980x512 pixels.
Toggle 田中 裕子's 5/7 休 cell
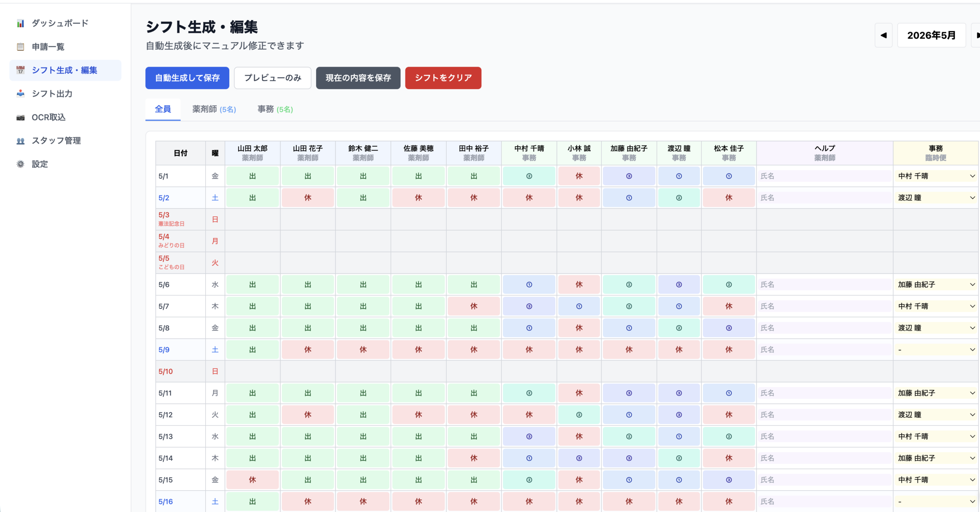click(474, 306)
